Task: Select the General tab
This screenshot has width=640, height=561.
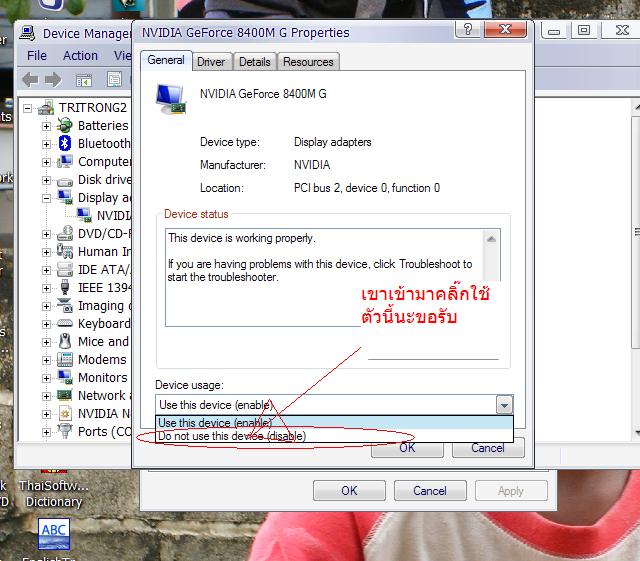Action: [x=166, y=60]
